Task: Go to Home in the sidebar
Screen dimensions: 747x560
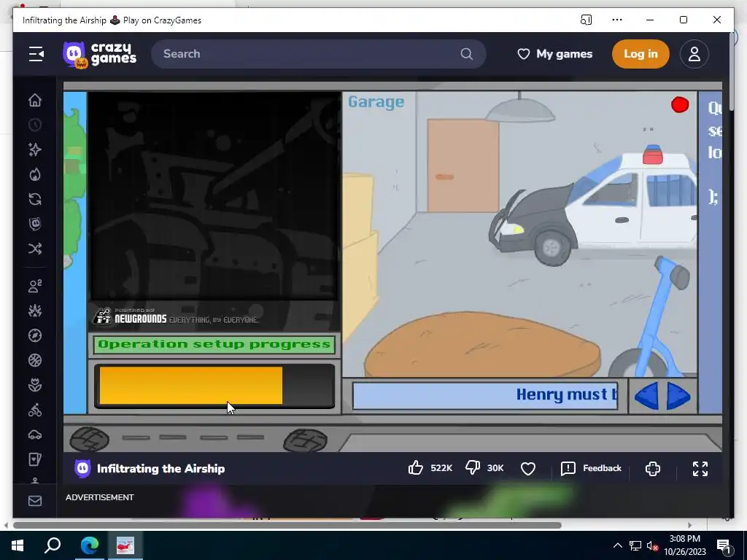Action: click(x=35, y=100)
